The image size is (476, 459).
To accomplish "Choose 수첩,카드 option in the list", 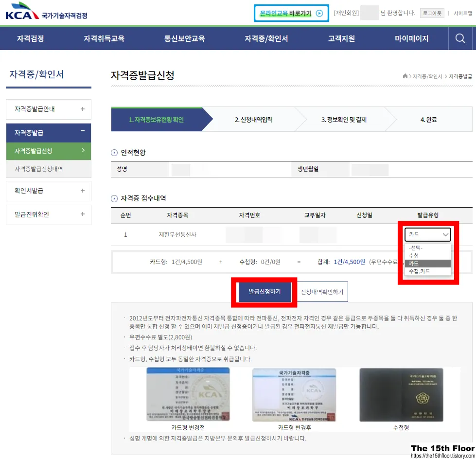I will click(428, 271).
